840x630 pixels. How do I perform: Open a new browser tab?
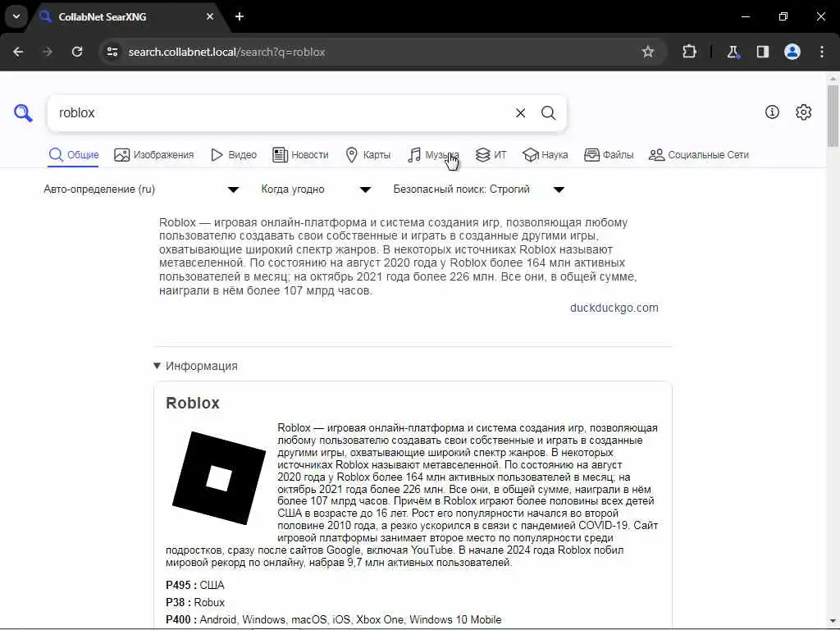coord(240,16)
